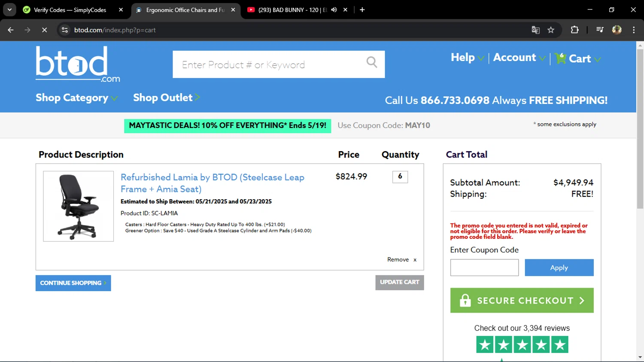Open media controls icon in toolbar
The image size is (644, 362).
click(x=600, y=30)
